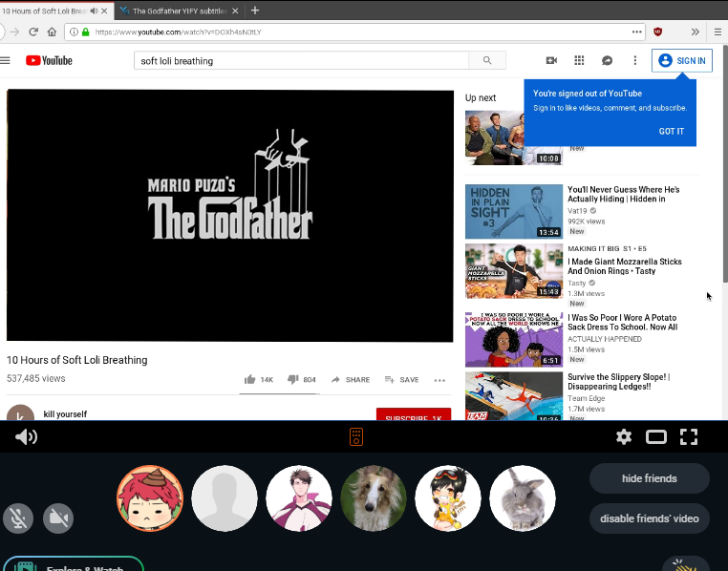This screenshot has width=728, height=571.
Task: Click SAVE to add video to playlist
Action: point(402,379)
